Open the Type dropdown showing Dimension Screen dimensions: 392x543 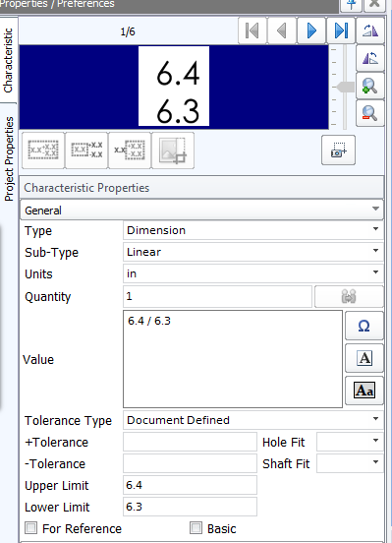(253, 230)
